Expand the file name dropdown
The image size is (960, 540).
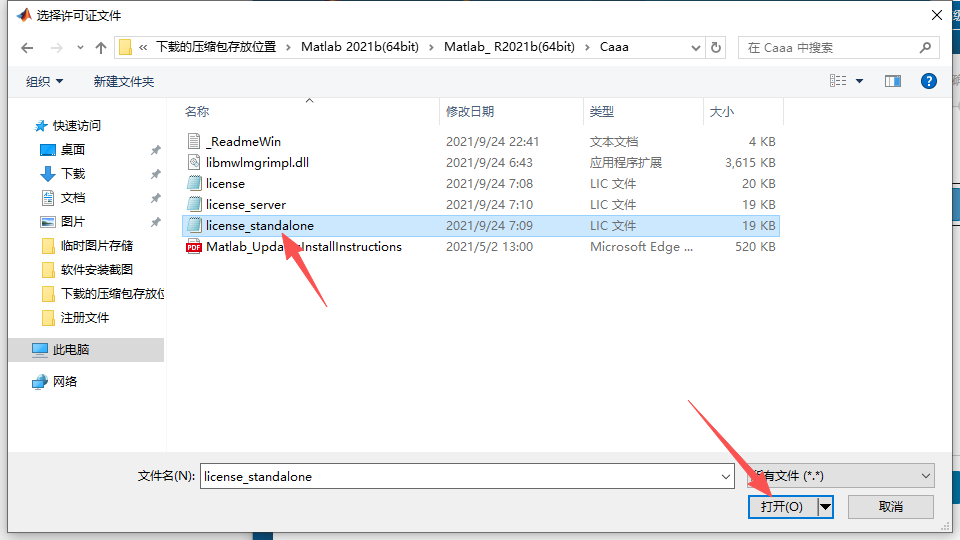(726, 476)
